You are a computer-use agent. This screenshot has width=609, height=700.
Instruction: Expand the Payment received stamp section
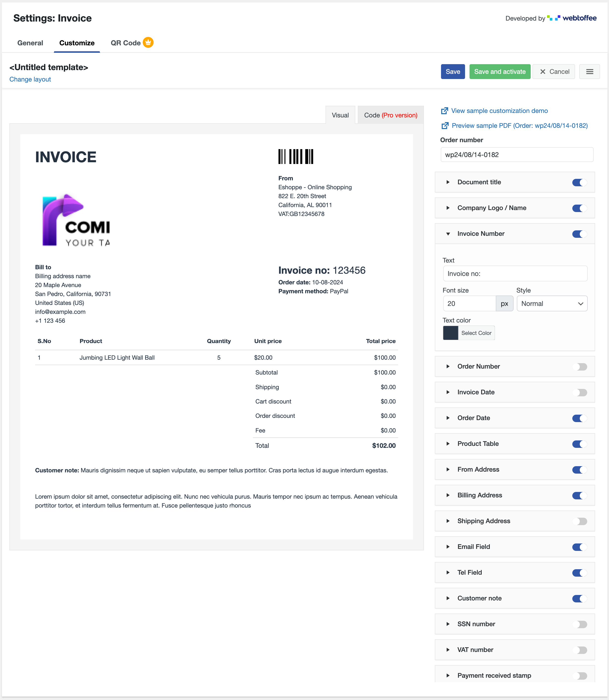(448, 675)
